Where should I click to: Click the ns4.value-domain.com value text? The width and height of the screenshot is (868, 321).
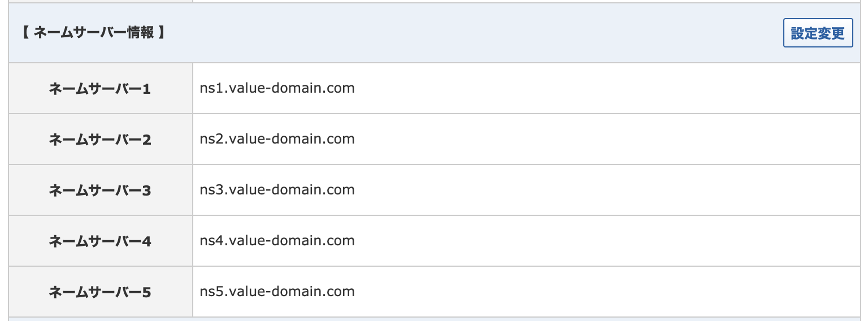(x=277, y=241)
